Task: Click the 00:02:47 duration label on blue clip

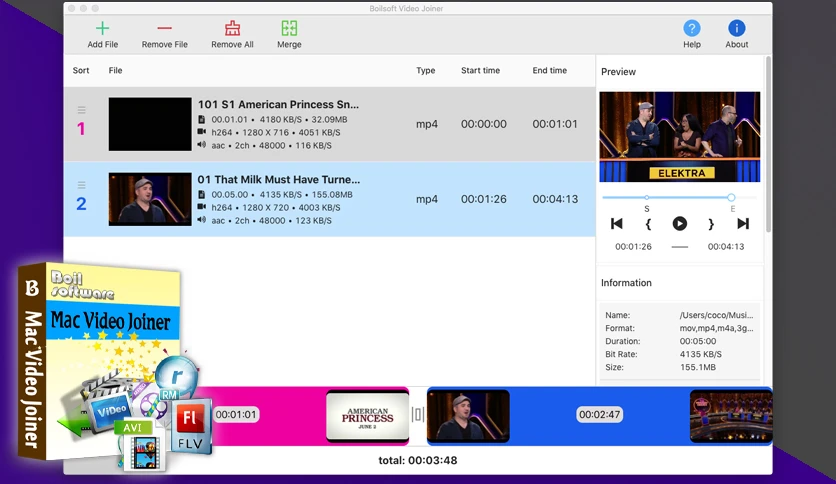Action: [599, 415]
